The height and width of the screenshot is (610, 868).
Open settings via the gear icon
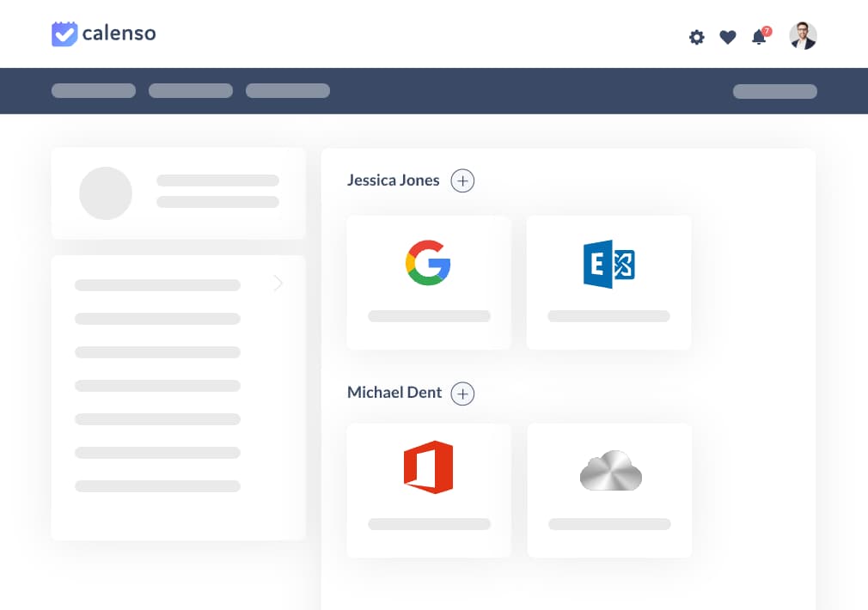coord(697,37)
